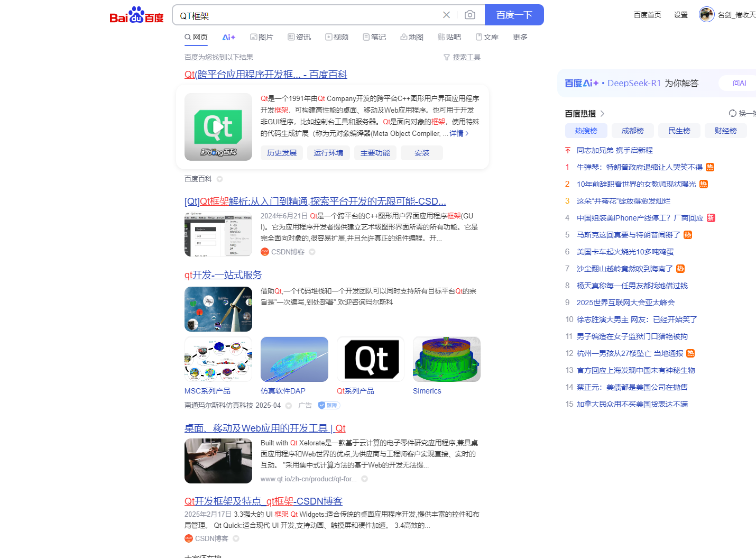Screen dimensions: 756x558
Task: Expand 百度热搜 chevron
Action: tap(602, 114)
